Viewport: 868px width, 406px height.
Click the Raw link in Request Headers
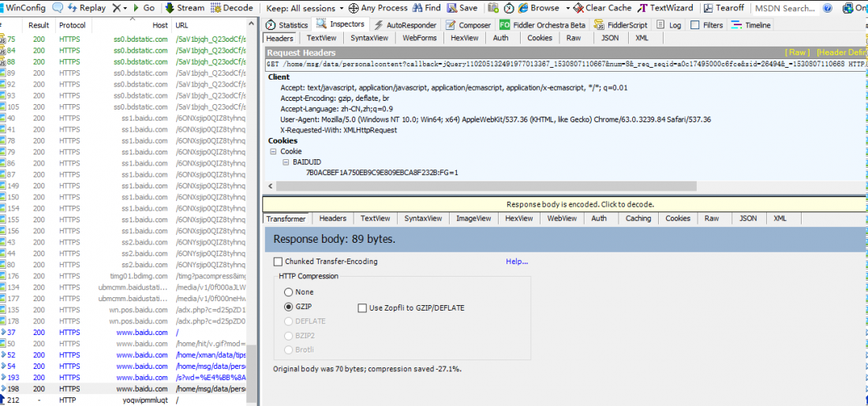(797, 53)
